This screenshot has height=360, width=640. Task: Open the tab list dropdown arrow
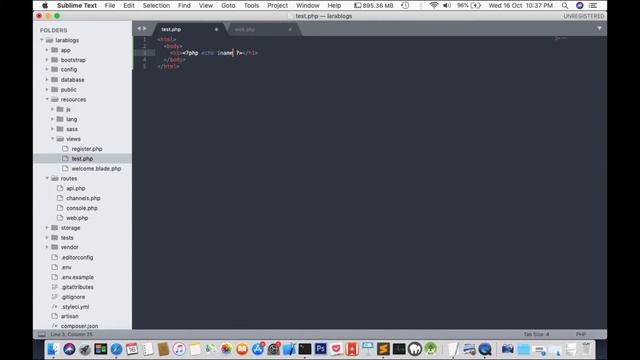pos(599,29)
